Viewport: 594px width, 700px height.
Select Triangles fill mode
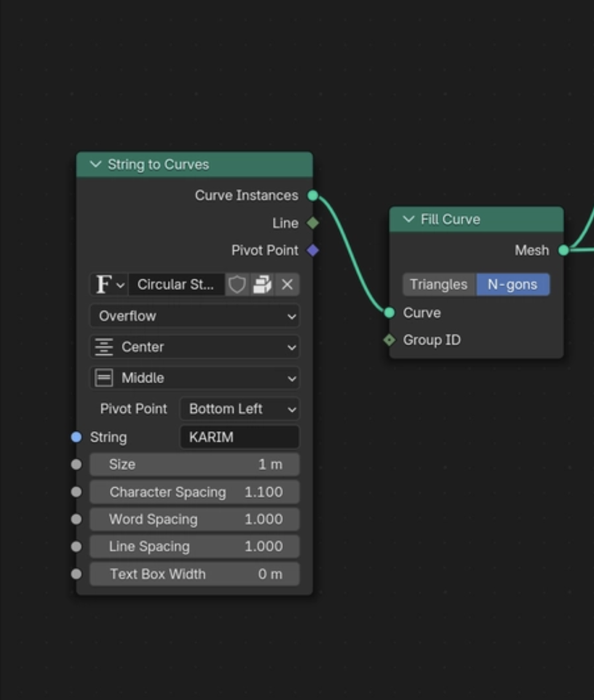pyautogui.click(x=439, y=284)
